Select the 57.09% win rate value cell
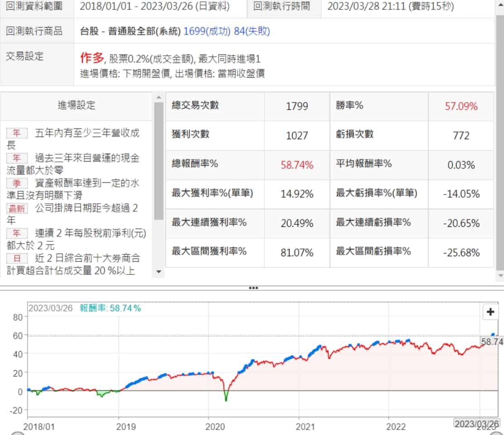Screen dimensions: 504x435 [461, 107]
